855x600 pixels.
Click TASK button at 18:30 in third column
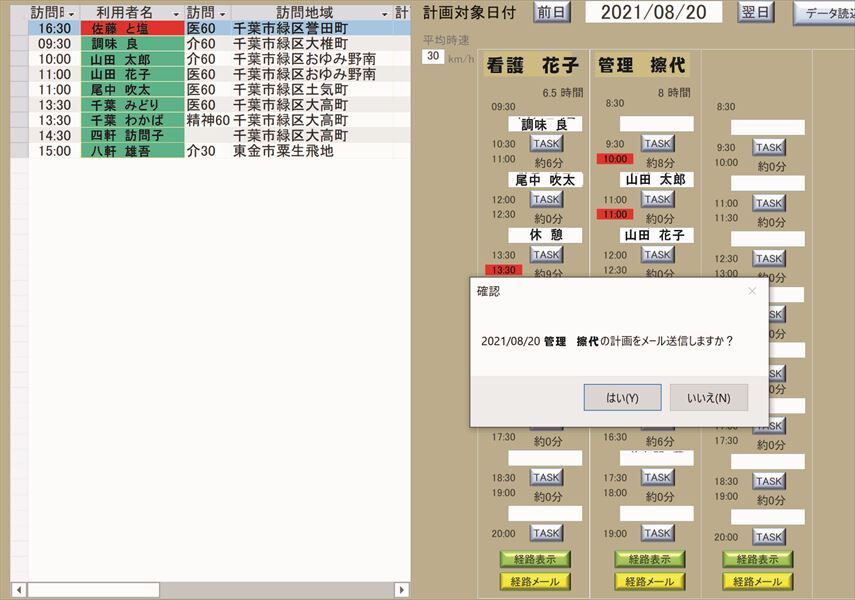tap(769, 481)
